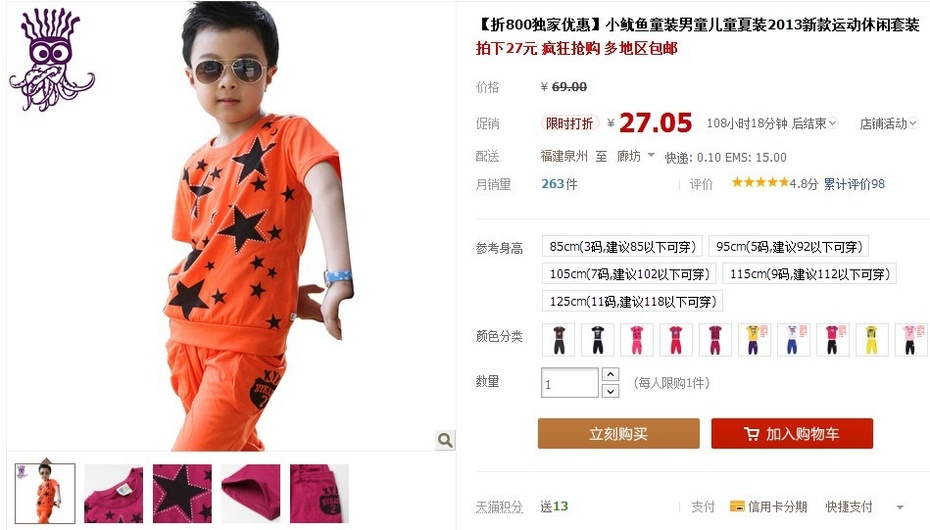Screen dimensions: 930x530
Task: Click the shopping cart icon in red button
Action: pyautogui.click(x=751, y=434)
